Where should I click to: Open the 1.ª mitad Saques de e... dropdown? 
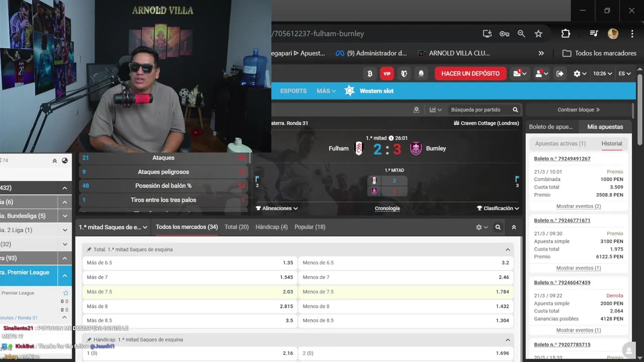click(x=113, y=227)
